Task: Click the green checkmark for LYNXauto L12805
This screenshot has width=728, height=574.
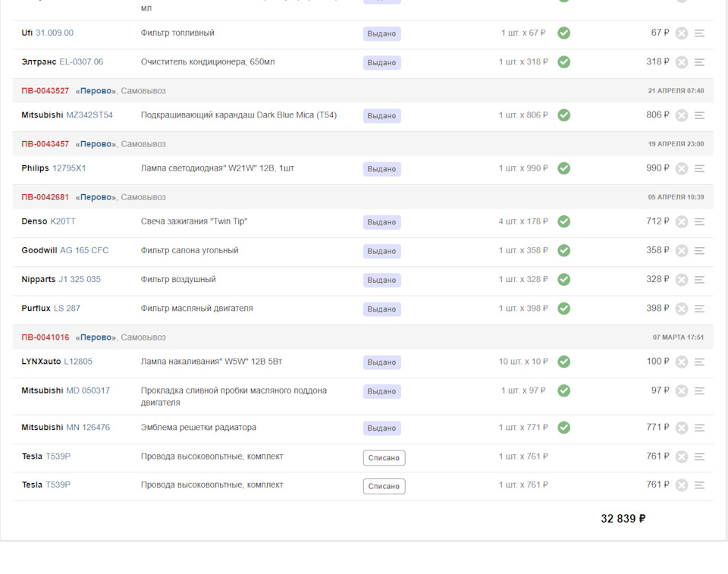Action: pyautogui.click(x=563, y=362)
